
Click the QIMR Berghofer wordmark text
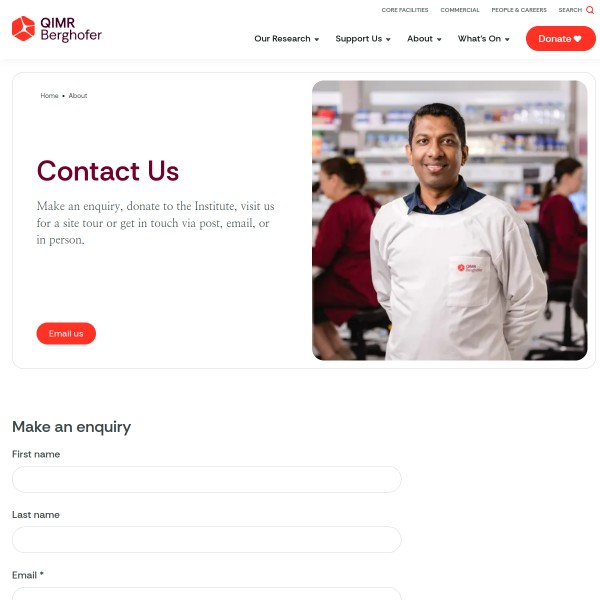71,29
